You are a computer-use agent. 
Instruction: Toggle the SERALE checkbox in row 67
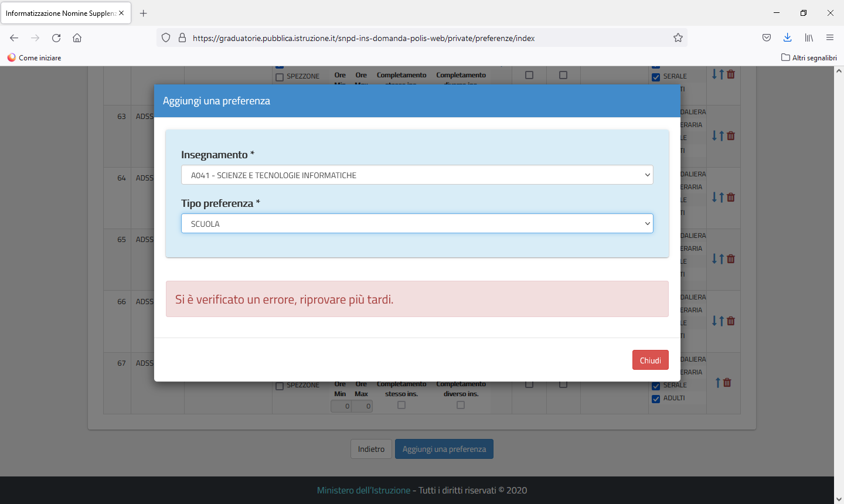(x=656, y=386)
